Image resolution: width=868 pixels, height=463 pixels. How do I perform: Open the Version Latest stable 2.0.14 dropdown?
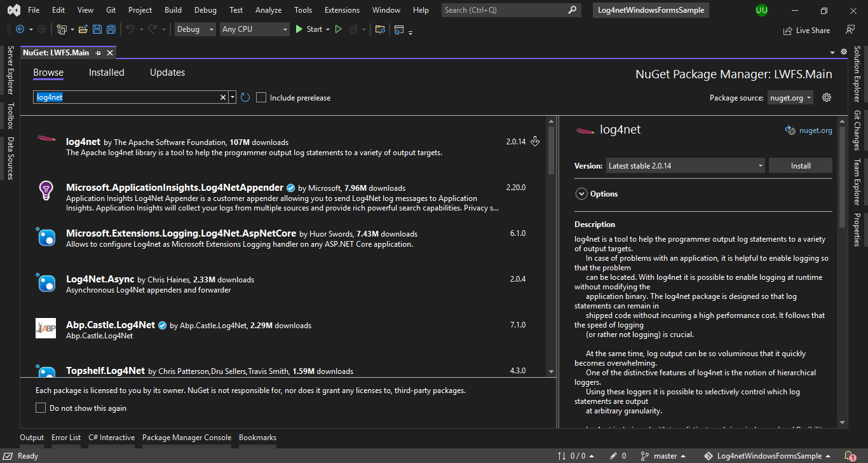point(685,165)
